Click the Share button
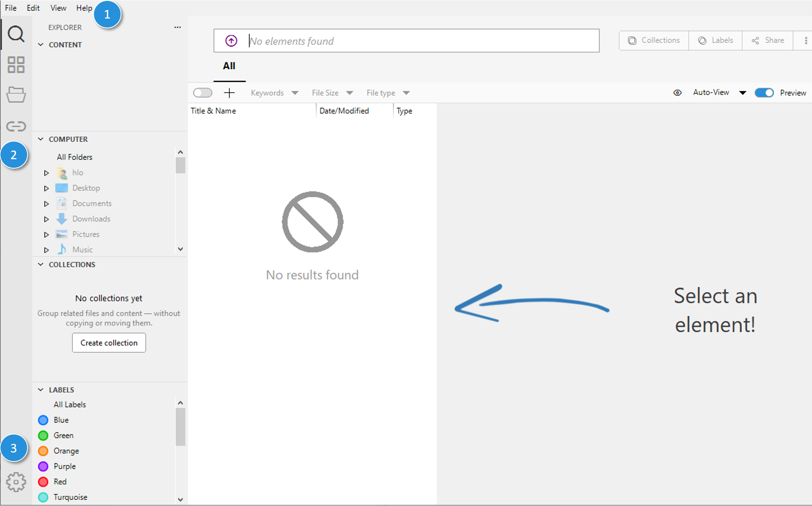The width and height of the screenshot is (812, 506). (768, 40)
